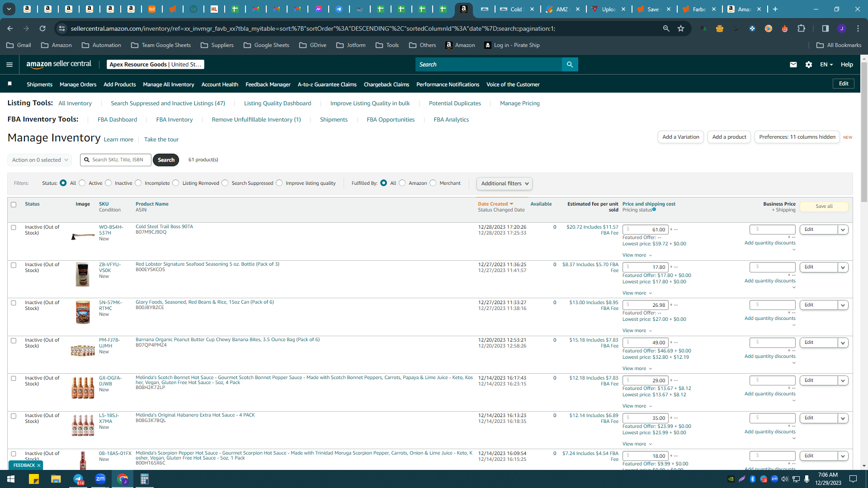This screenshot has height=488, width=868.
Task: Open the Sticky Notes taskbar icon
Action: (34, 479)
